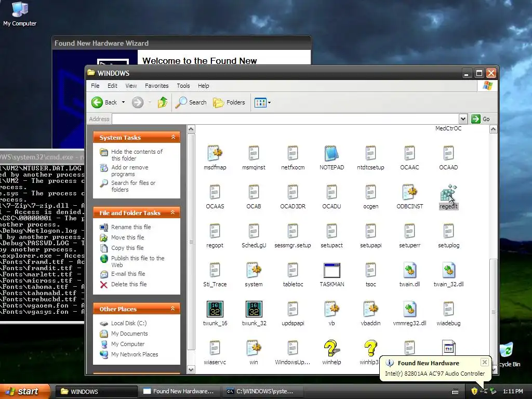Open the View menu
This screenshot has width=532, height=399.
tap(131, 86)
